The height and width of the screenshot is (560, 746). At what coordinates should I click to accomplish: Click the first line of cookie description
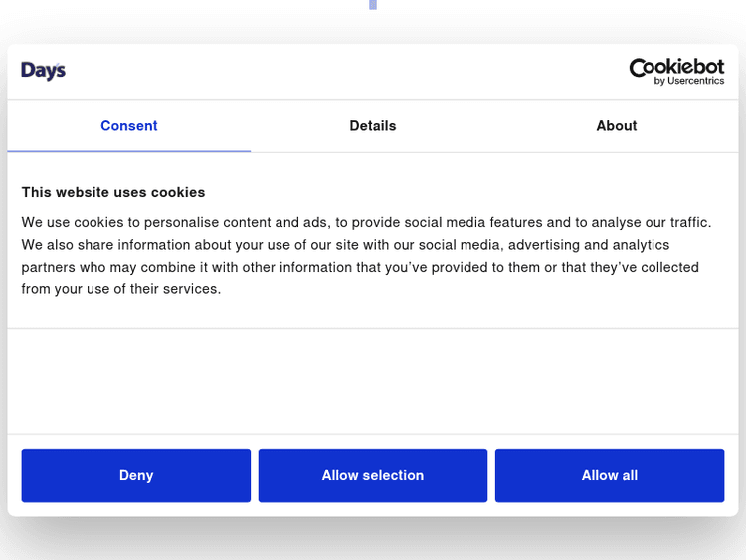coord(366,222)
